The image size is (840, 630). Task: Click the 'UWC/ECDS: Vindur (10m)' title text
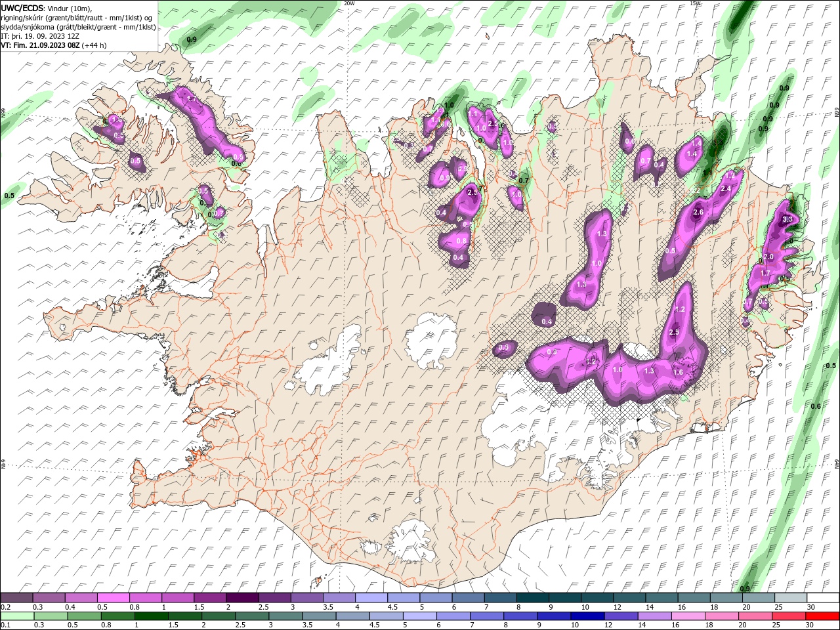47,8
